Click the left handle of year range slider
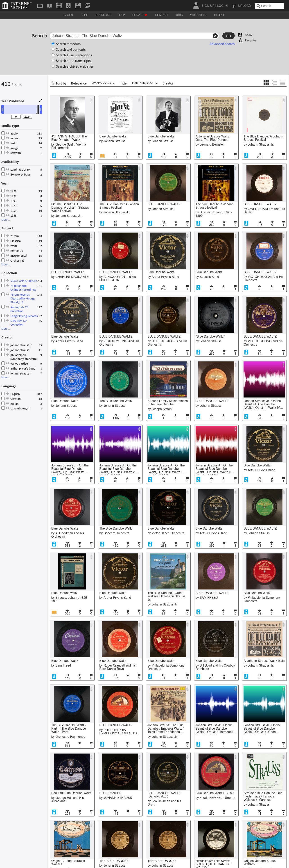The width and height of the screenshot is (289, 868). click(x=3, y=109)
